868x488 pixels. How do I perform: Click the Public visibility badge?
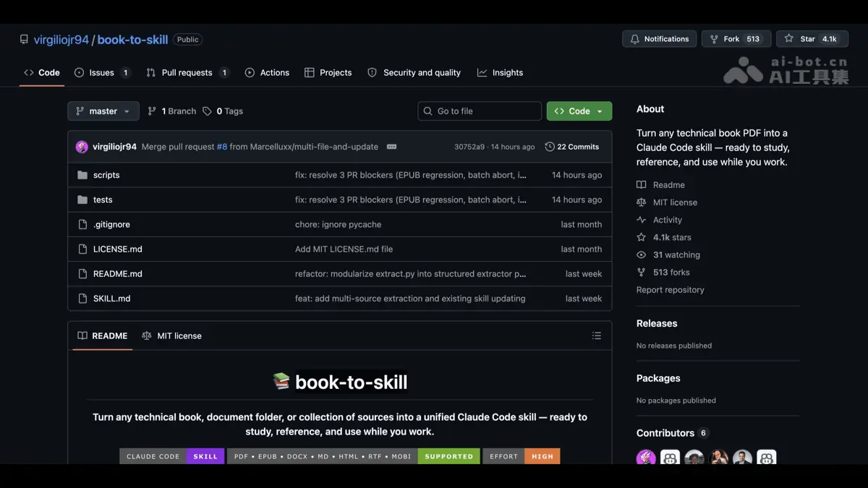tap(187, 40)
